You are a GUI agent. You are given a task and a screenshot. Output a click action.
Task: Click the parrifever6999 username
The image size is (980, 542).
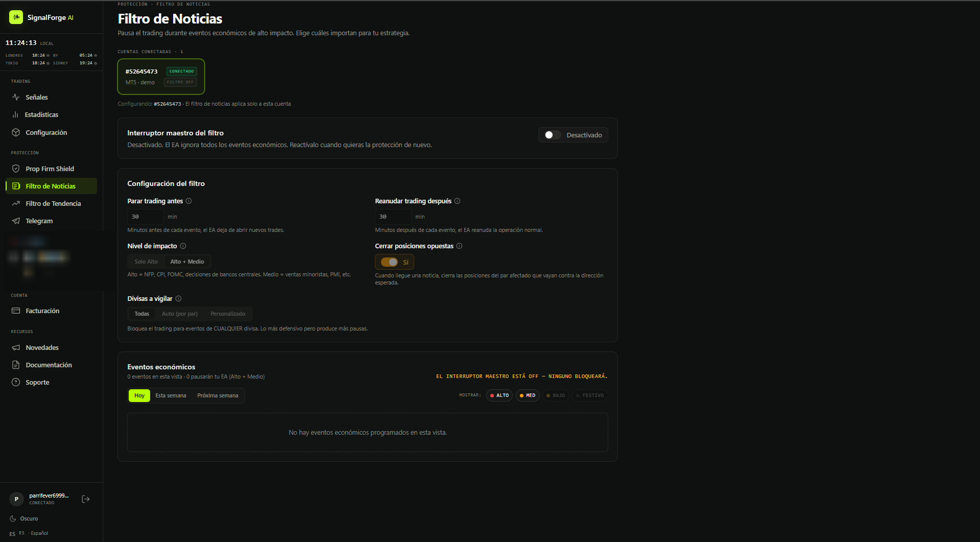[x=49, y=496]
